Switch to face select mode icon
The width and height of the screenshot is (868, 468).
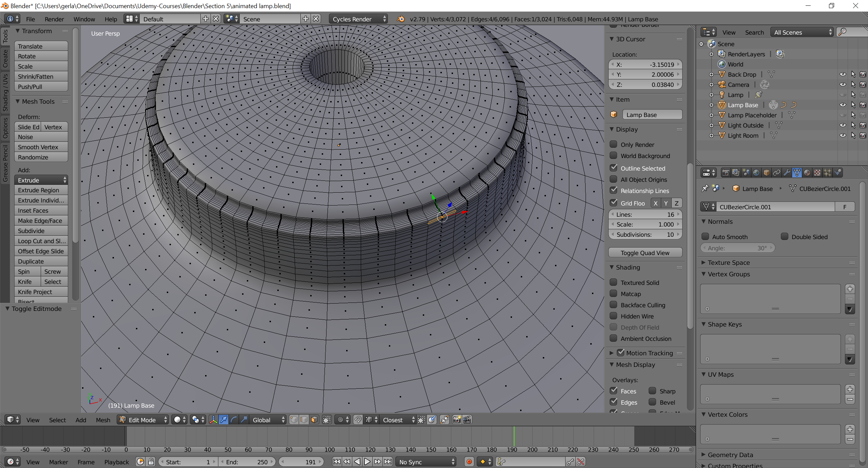click(314, 420)
